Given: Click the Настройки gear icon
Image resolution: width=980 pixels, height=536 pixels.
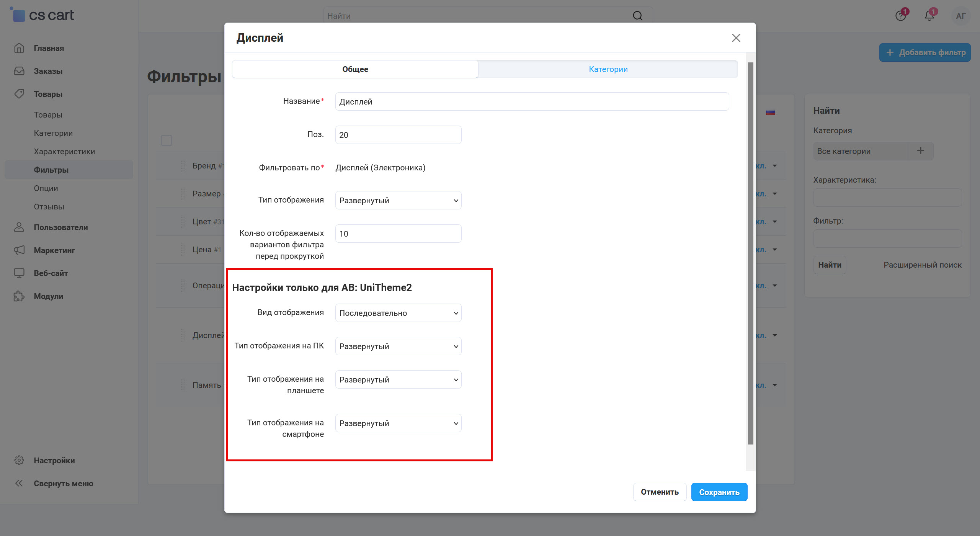Looking at the screenshot, I should point(19,460).
